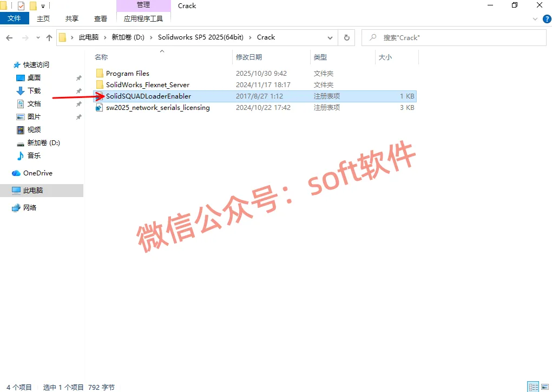The image size is (552, 392).
Task: Open OneDrive in the navigation pane
Action: [x=37, y=173]
